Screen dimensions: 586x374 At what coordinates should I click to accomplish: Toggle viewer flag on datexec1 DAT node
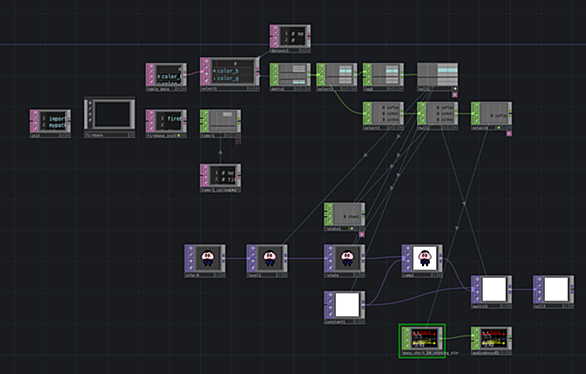275,28
